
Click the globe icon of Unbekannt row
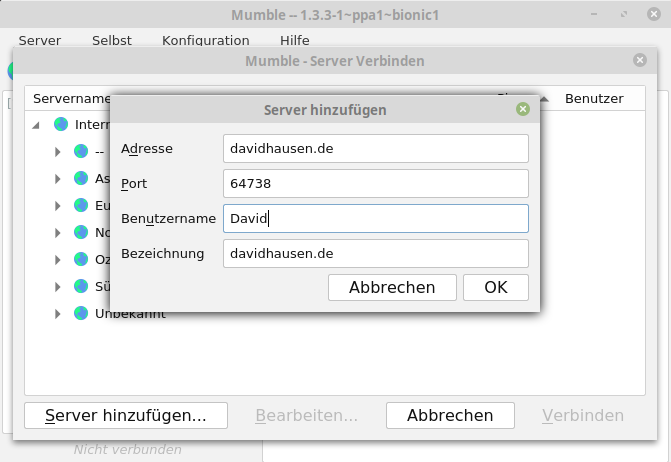81,313
